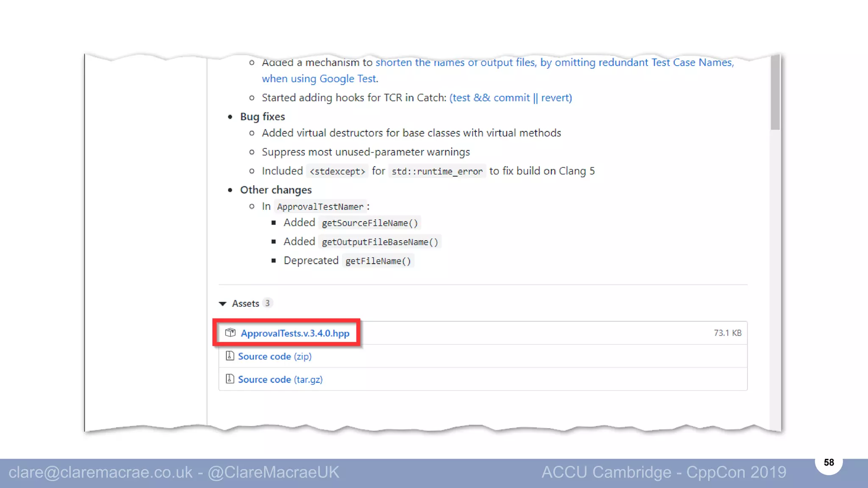
Task: Download ApprovalTests.v.3.4.0.hpp file
Action: point(295,333)
